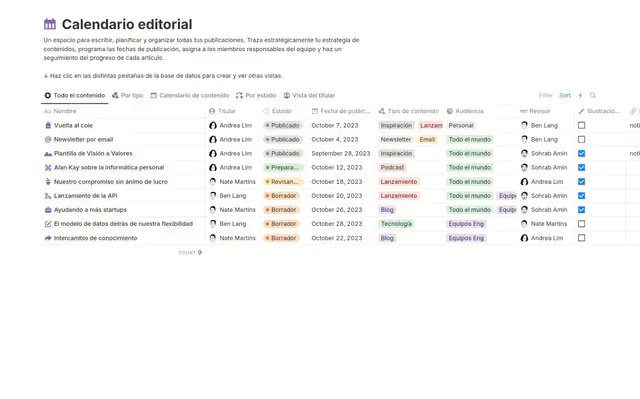
Task: Open the Ilustración column header menu
Action: coord(599,111)
